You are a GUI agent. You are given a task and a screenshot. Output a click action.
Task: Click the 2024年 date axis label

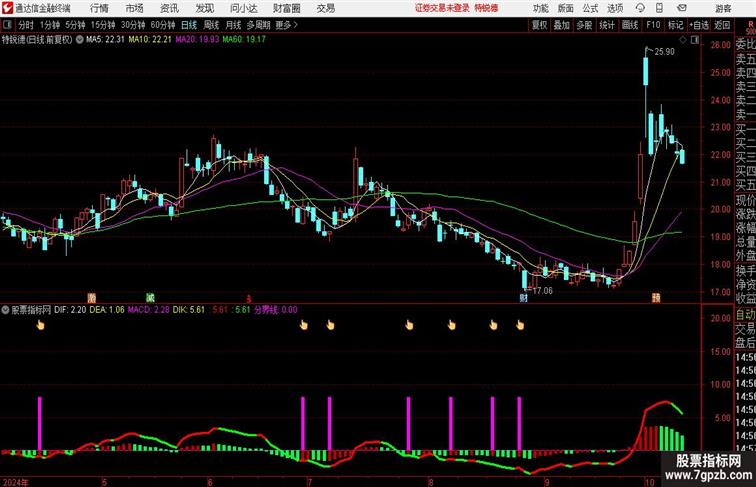pyautogui.click(x=15, y=482)
